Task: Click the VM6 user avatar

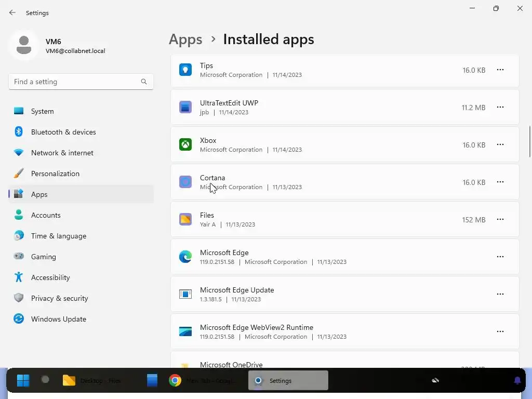Action: (x=24, y=45)
